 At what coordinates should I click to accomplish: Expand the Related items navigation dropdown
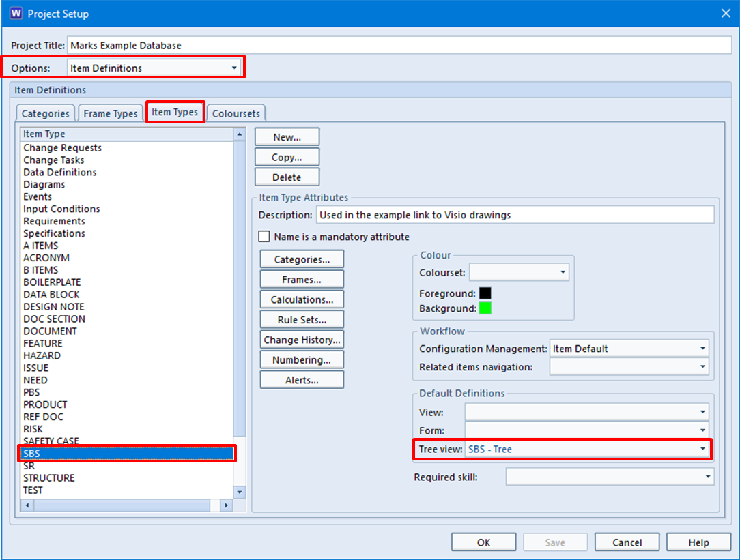point(702,366)
